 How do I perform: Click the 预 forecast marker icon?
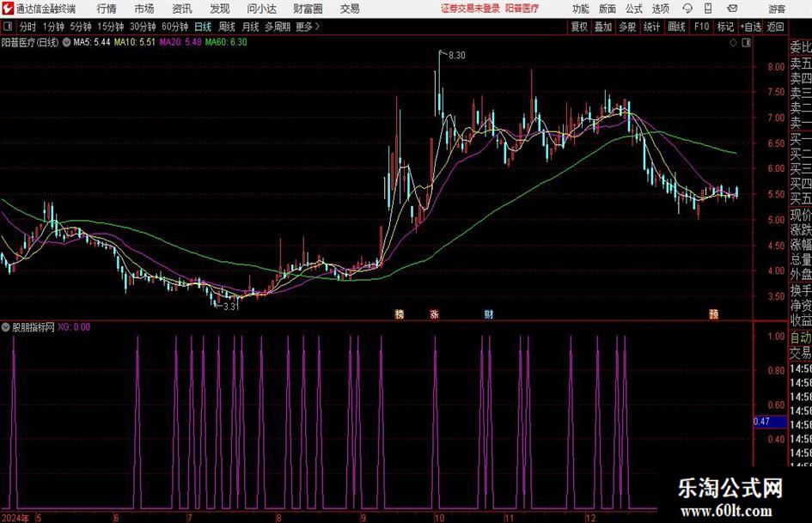pyautogui.click(x=713, y=313)
